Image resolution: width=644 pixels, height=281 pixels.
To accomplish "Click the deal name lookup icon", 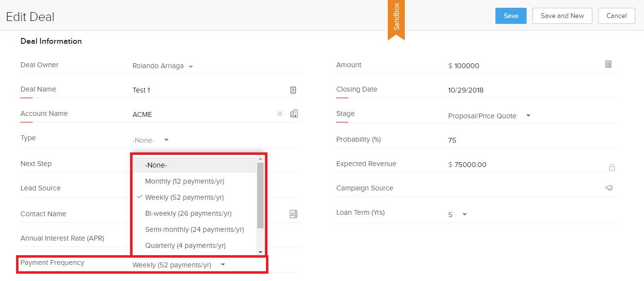I will point(293,90).
